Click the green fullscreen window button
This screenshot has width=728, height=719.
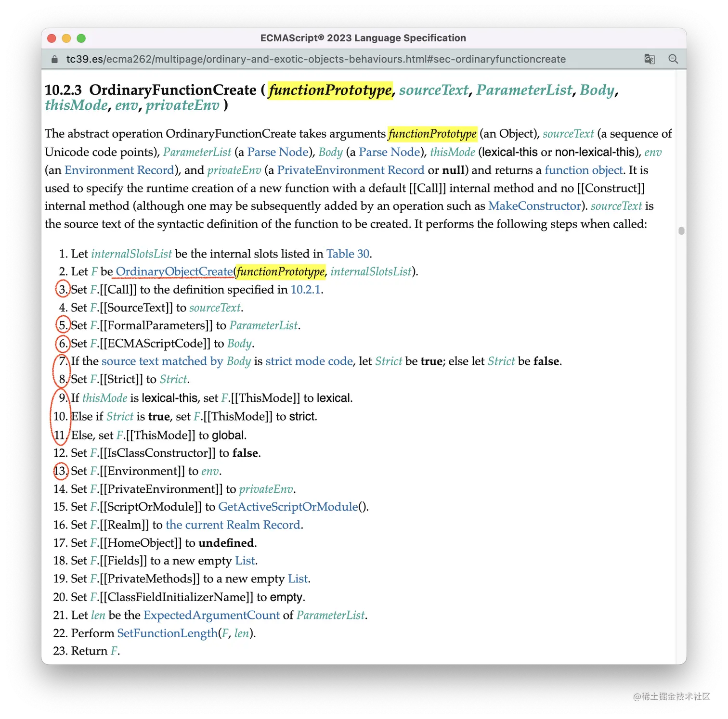click(81, 38)
